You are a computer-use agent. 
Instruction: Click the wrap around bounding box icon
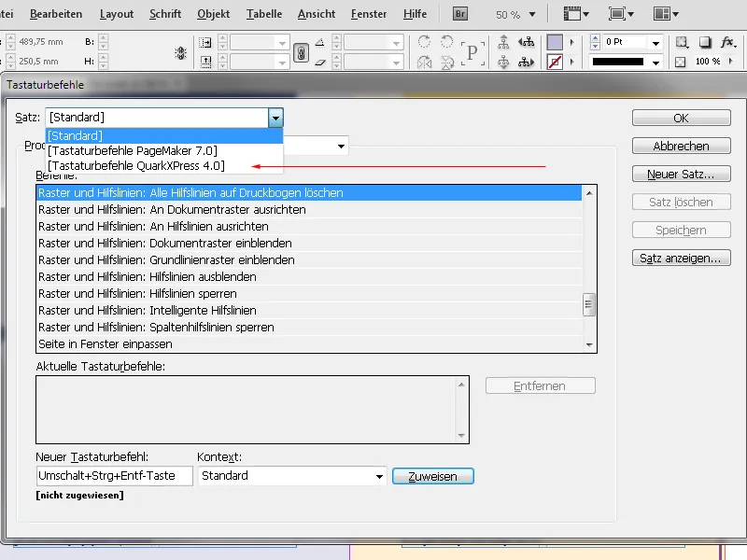[x=682, y=42]
